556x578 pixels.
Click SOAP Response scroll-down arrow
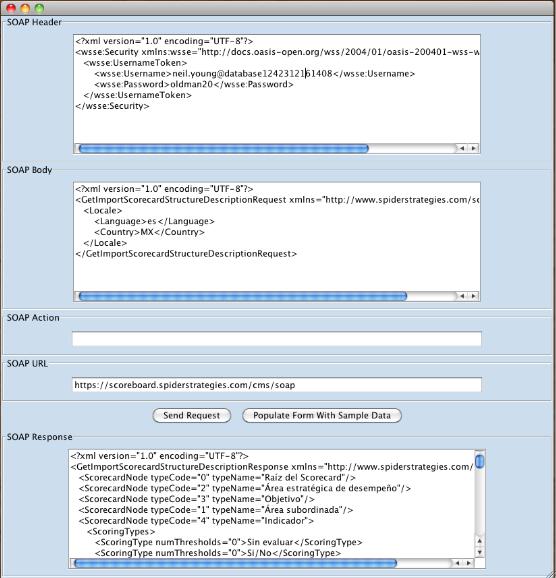coord(480,552)
